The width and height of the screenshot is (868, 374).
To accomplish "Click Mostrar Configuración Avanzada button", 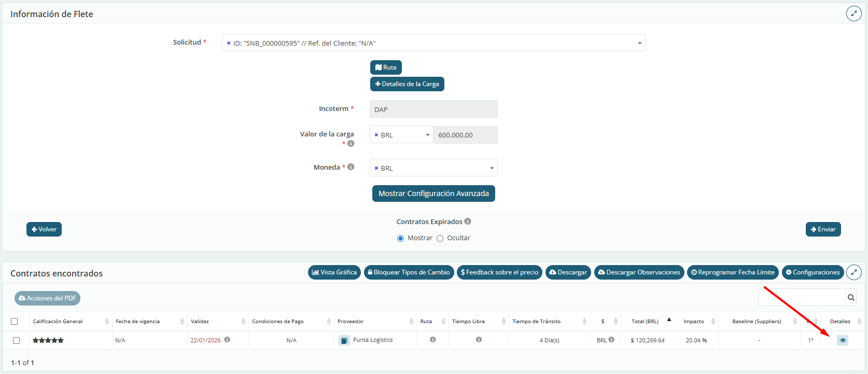I will click(433, 193).
